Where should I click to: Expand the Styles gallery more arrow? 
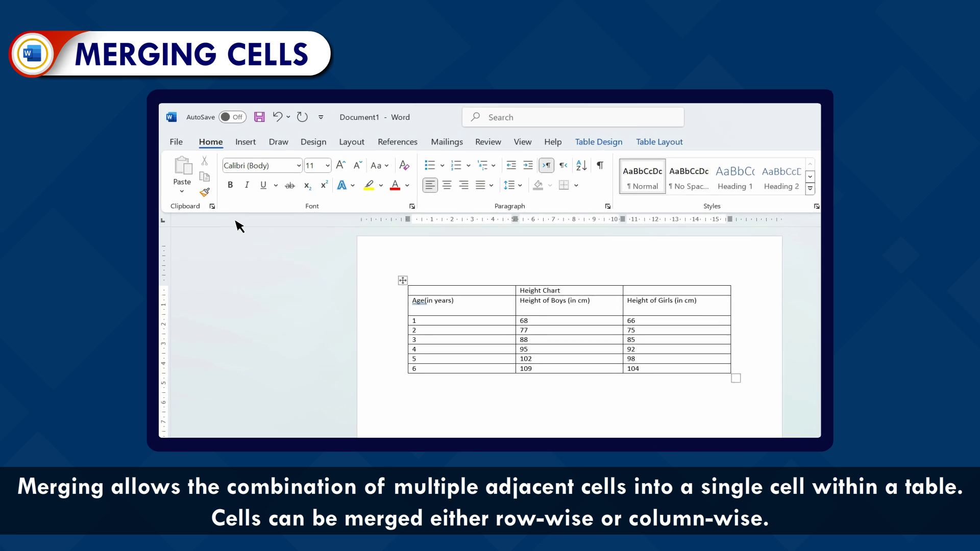tap(810, 189)
